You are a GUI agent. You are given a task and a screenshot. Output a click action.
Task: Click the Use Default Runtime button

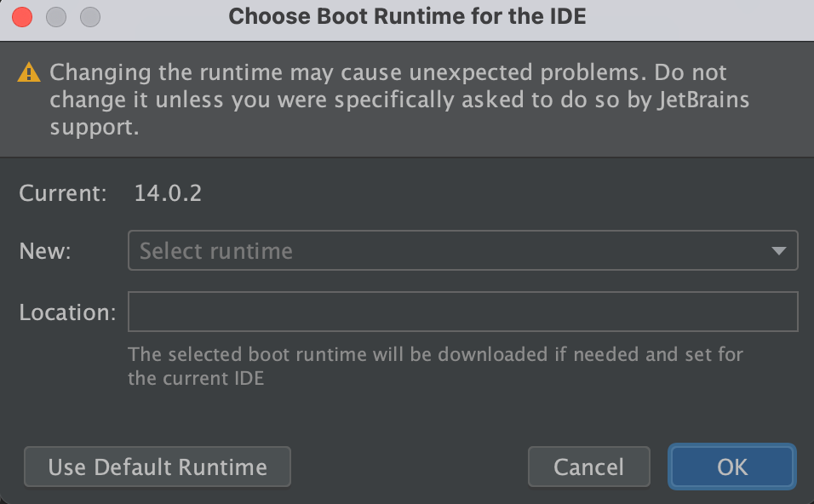(158, 467)
